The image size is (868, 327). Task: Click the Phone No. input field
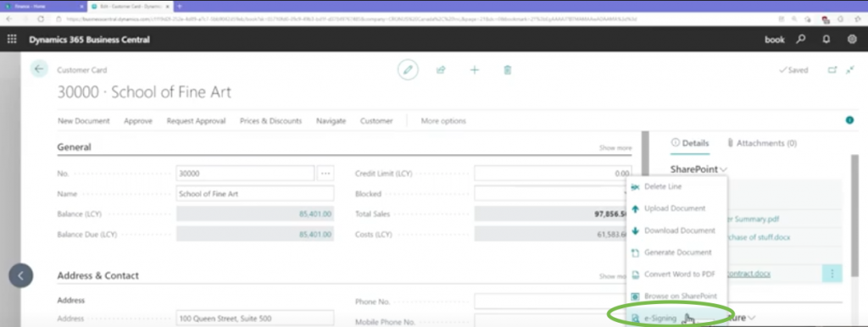553,302
